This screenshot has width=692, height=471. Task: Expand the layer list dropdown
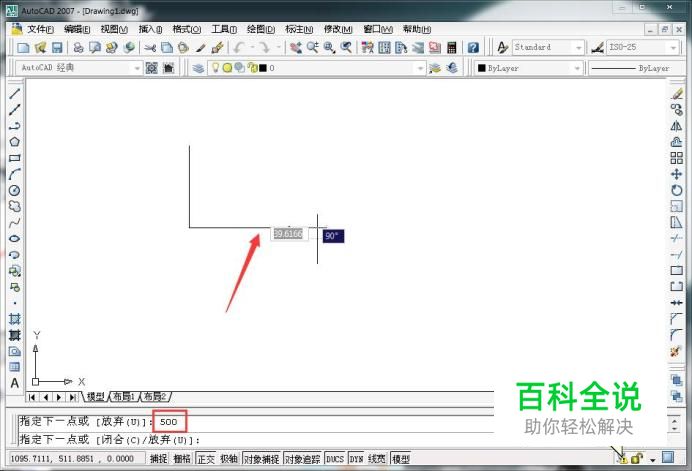(420, 68)
